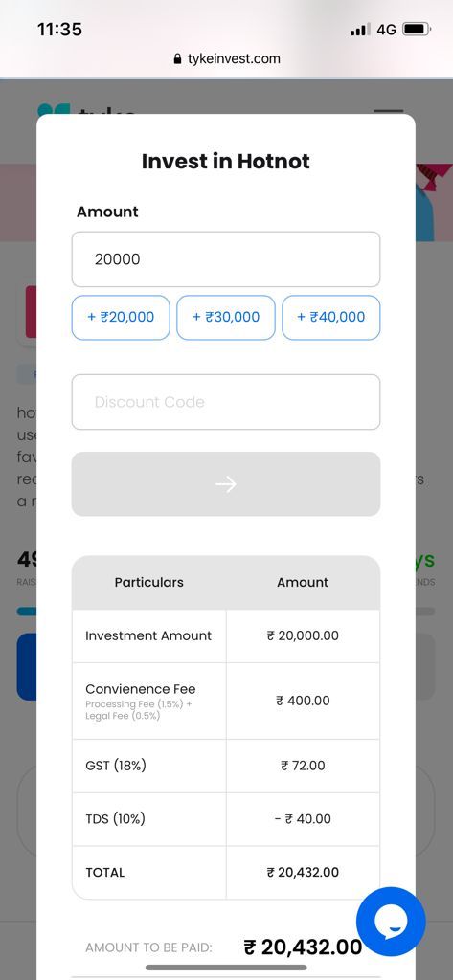Viewport: 453px width, 980px height.
Task: Tap the hamburger menu icon behind modal
Action: pos(389,111)
